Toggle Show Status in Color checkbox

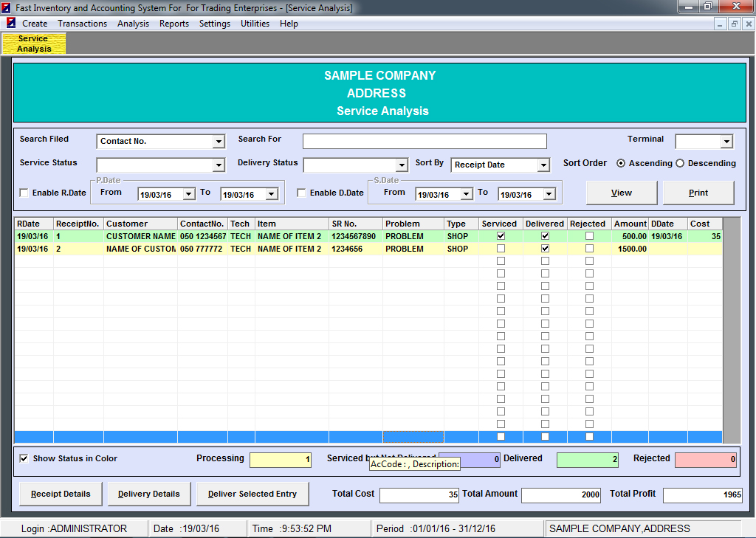(x=24, y=458)
